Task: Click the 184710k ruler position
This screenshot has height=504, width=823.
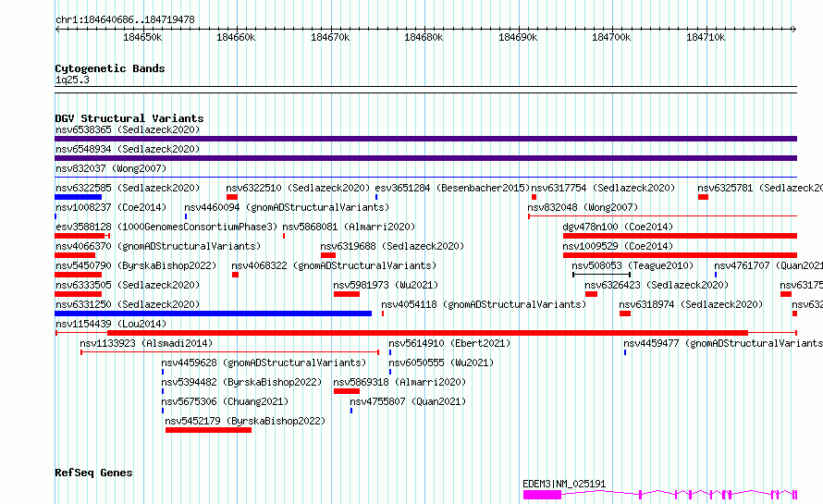Action: (706, 37)
